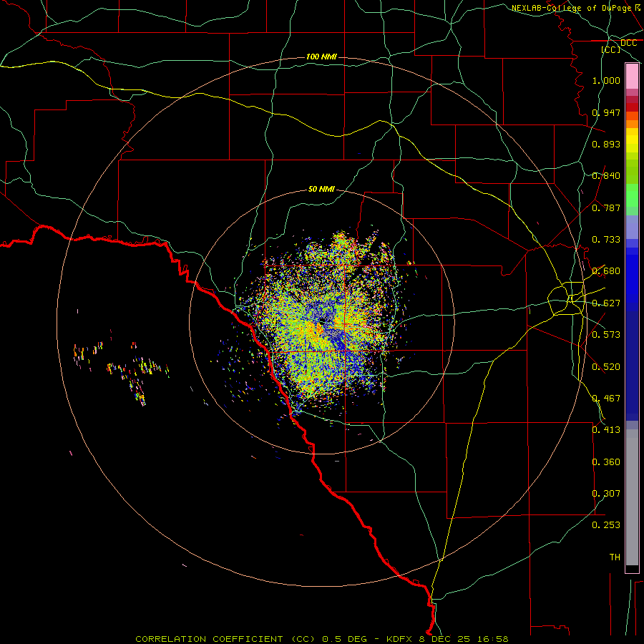644x644 pixels.
Task: Click the 0.680 scale value
Action: (606, 271)
